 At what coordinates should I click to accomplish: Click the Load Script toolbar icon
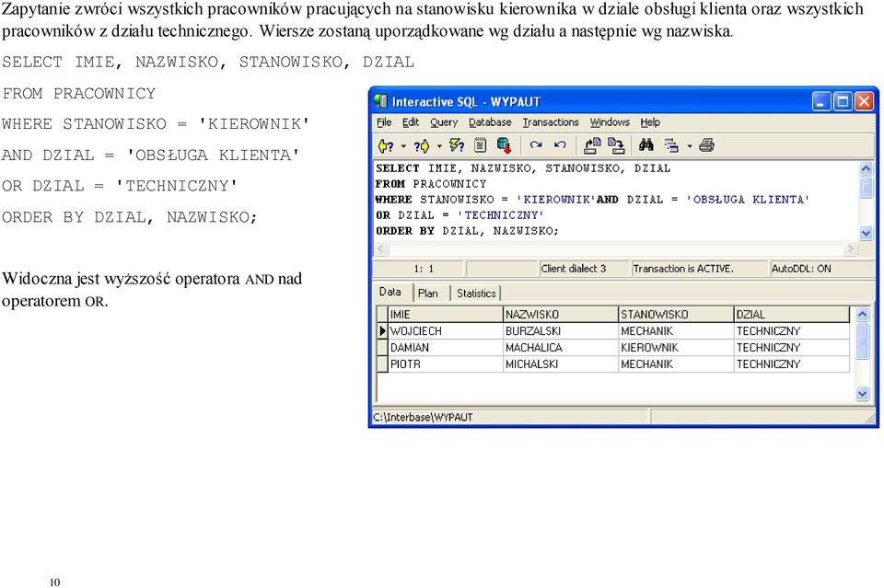592,146
